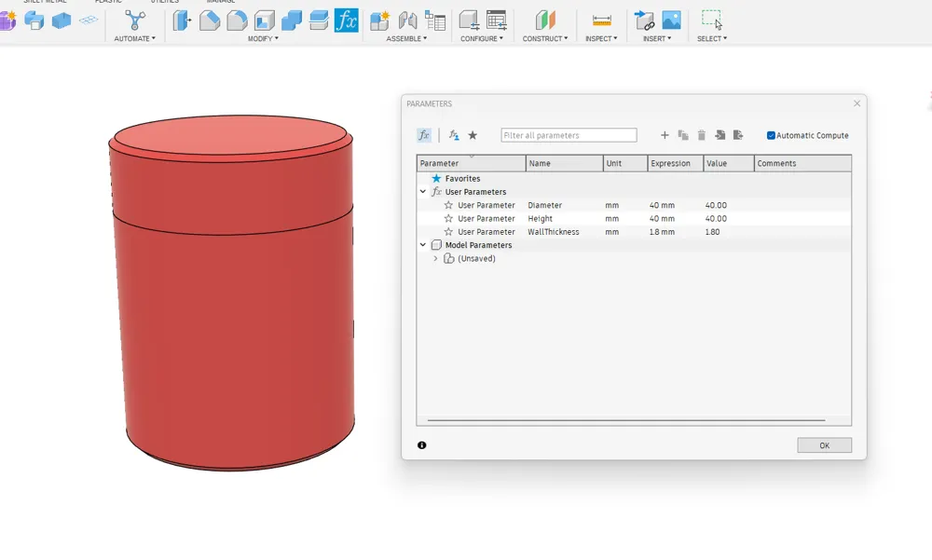
Task: Select the Shell tool in Modify
Action: (x=262, y=20)
